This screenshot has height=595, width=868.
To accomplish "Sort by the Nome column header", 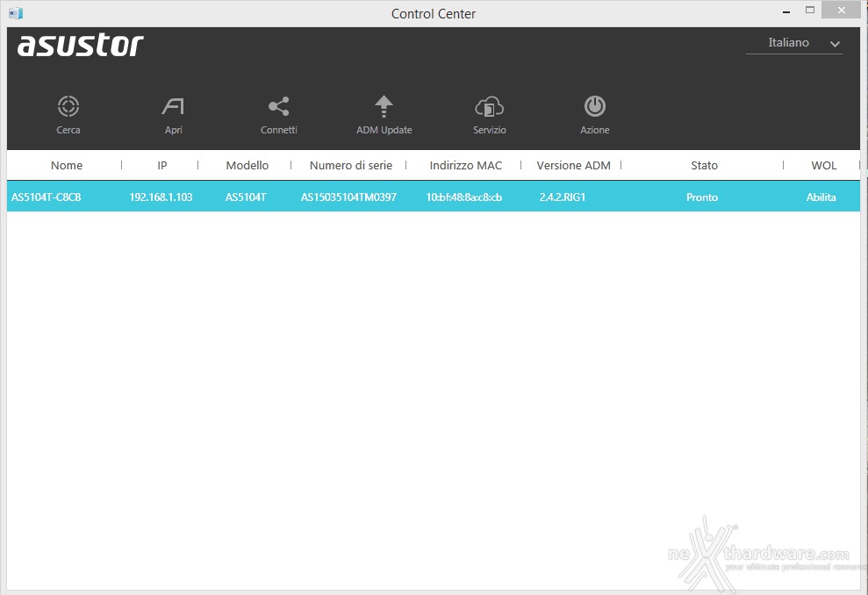I will 67,166.
